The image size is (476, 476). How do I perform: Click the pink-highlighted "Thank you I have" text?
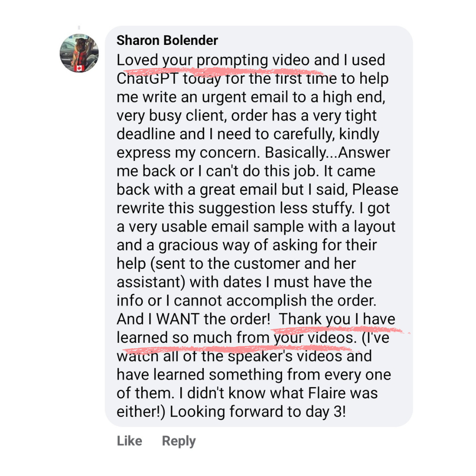point(338,319)
